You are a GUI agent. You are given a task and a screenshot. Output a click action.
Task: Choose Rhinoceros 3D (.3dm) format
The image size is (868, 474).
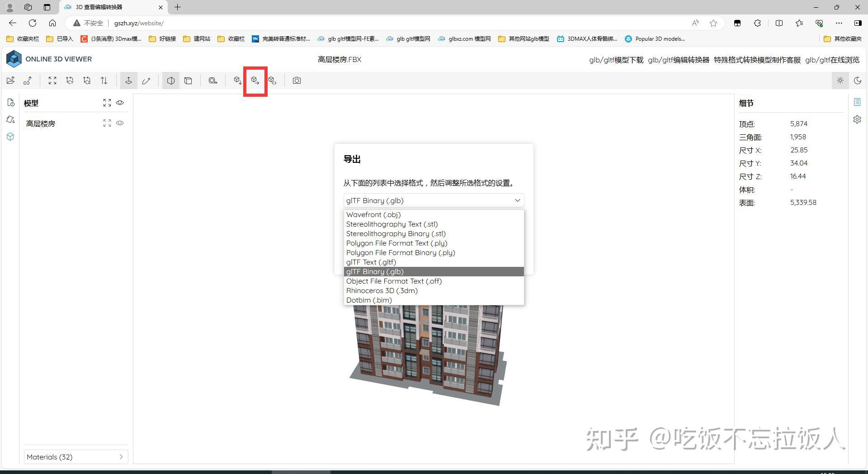[434, 290]
